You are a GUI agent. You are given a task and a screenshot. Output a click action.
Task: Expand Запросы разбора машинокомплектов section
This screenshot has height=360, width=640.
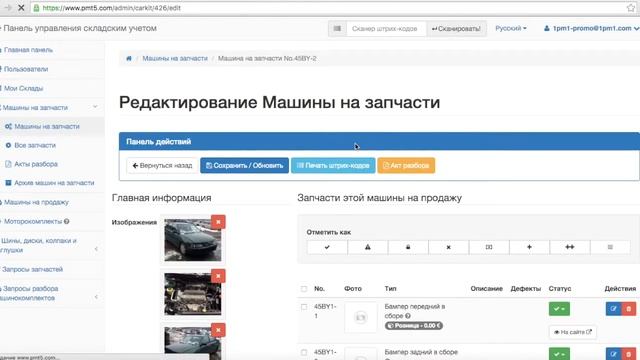(96, 297)
